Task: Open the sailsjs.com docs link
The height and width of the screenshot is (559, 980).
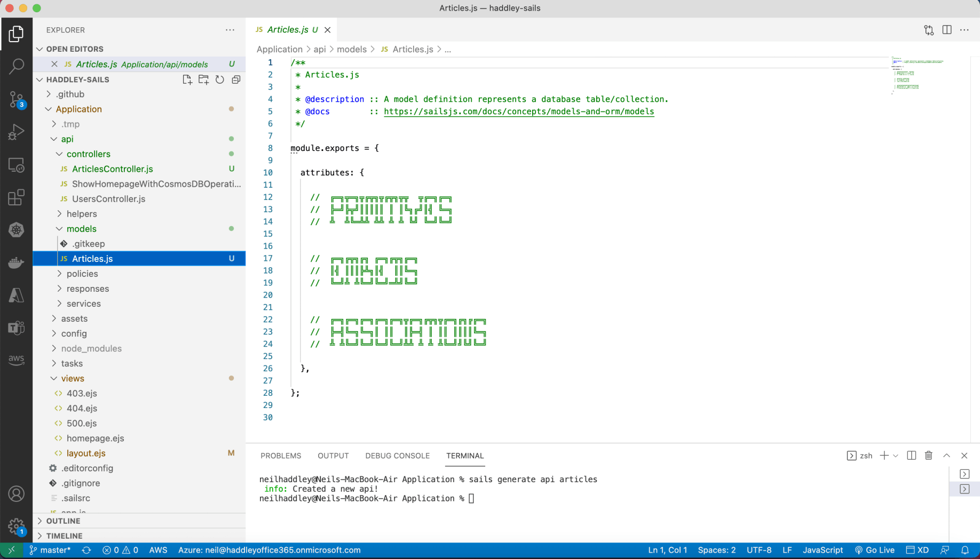Action: pyautogui.click(x=518, y=111)
